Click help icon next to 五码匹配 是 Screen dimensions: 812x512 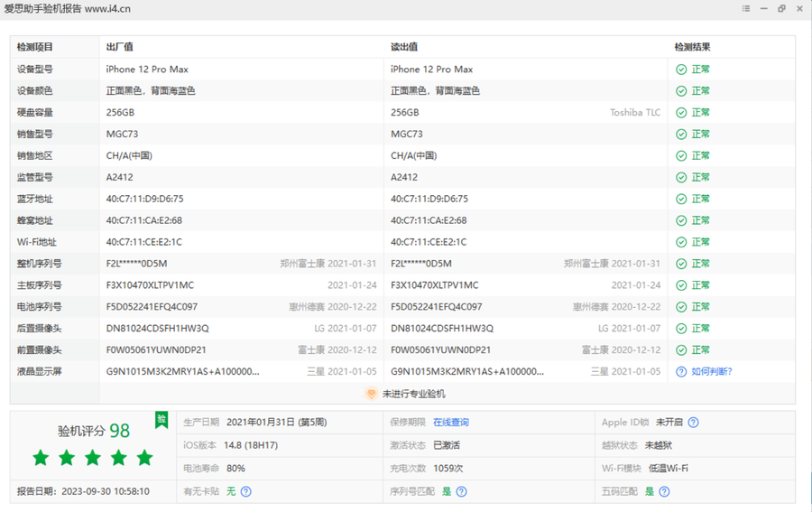point(664,491)
